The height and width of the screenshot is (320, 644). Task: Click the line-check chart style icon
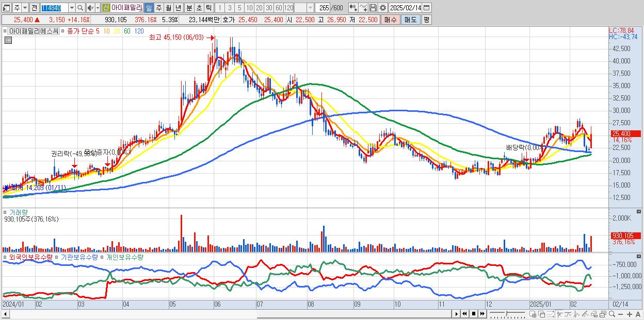(x=363, y=8)
